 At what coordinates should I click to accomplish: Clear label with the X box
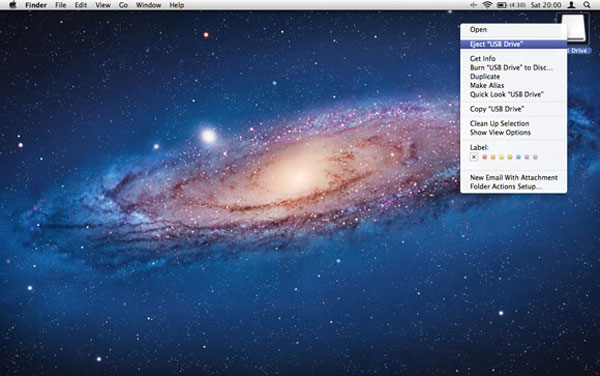[474, 157]
